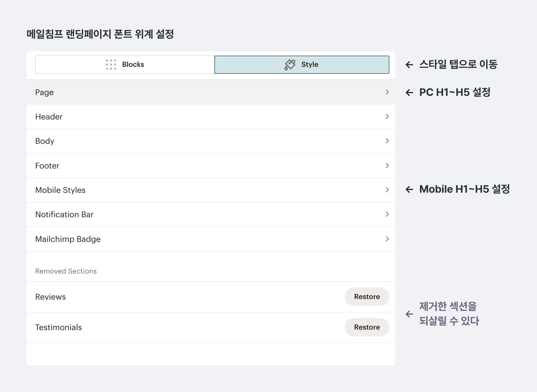Switch to the Blocks tab

pyautogui.click(x=133, y=65)
